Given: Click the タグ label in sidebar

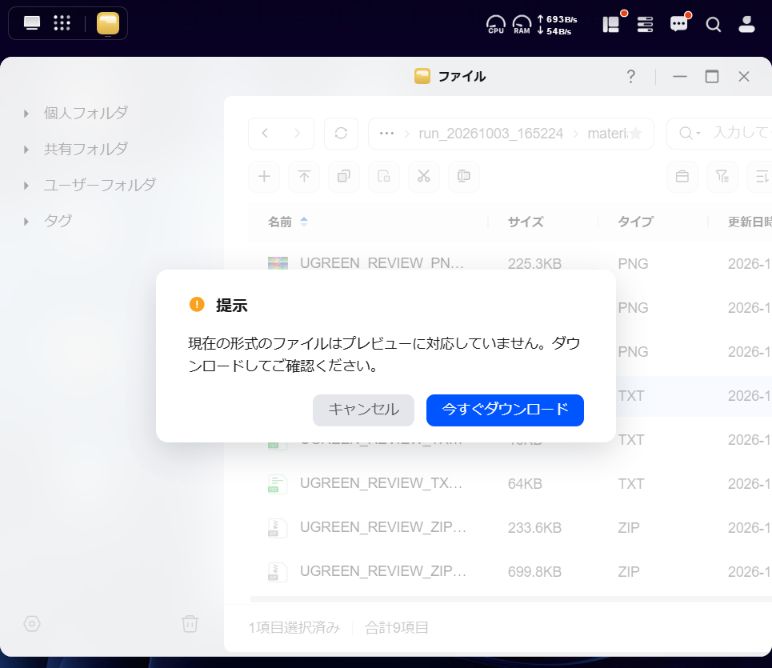Looking at the screenshot, I should coord(58,221).
